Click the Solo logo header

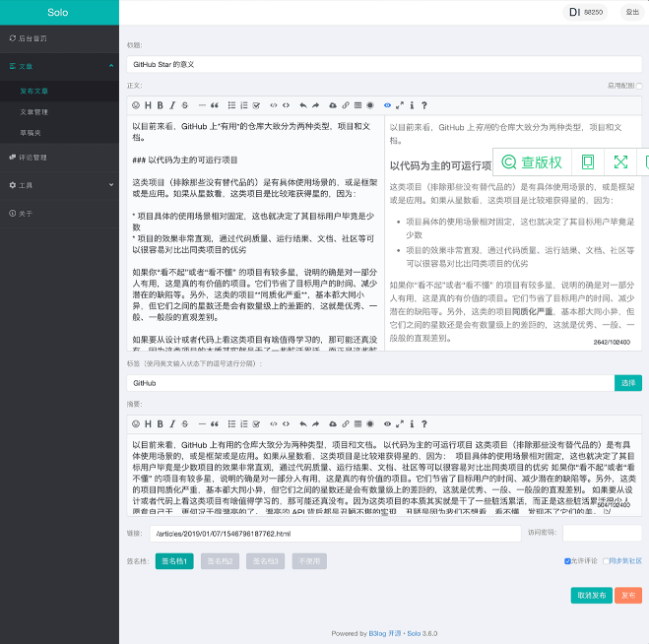point(58,13)
